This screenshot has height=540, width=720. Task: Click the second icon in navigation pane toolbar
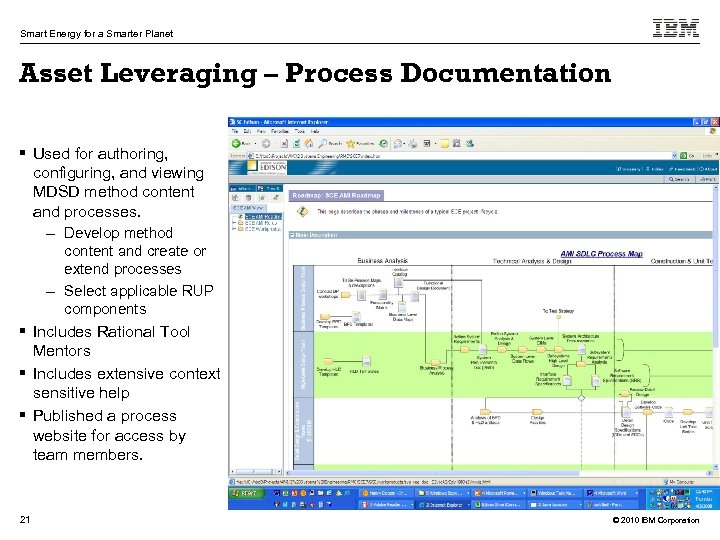(x=248, y=198)
